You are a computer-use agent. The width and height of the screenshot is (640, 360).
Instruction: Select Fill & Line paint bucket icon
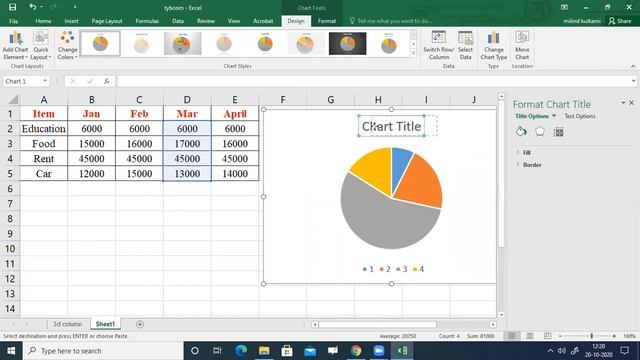click(521, 131)
